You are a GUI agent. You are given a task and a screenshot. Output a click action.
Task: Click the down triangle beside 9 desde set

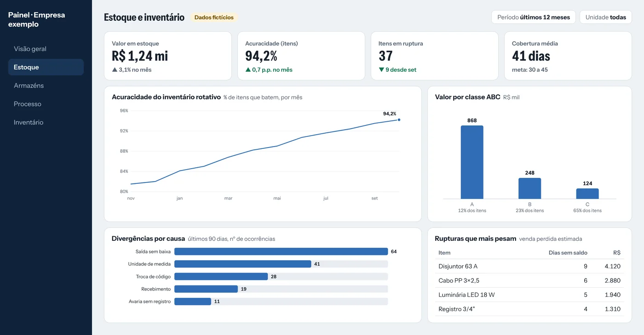click(381, 70)
